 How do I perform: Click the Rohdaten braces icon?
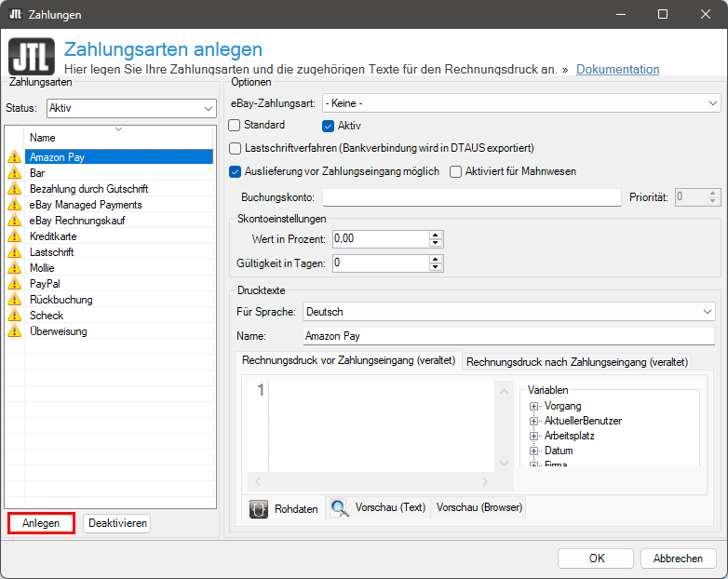[x=260, y=509]
